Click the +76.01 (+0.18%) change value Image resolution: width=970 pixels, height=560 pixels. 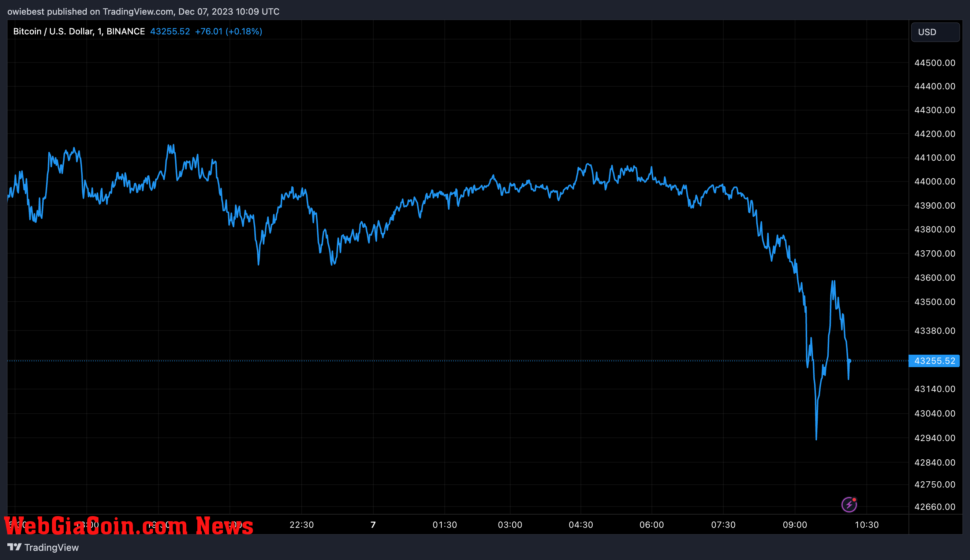tap(228, 31)
